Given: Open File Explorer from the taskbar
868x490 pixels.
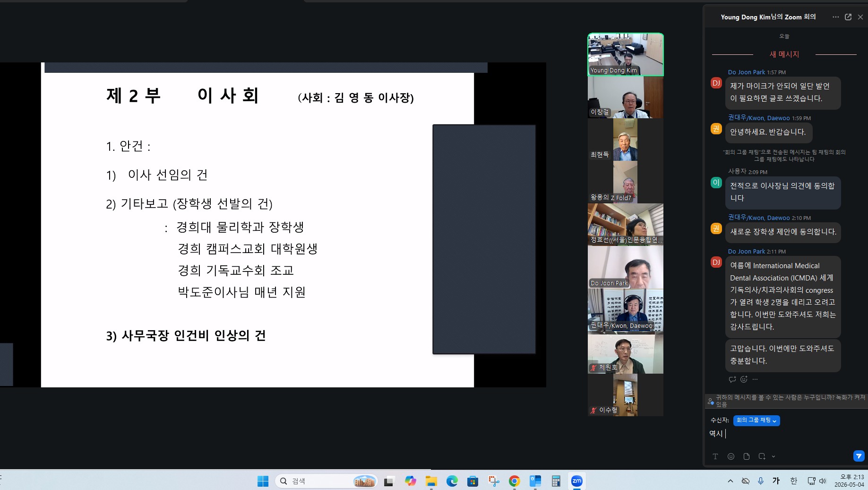Looking at the screenshot, I should (431, 481).
